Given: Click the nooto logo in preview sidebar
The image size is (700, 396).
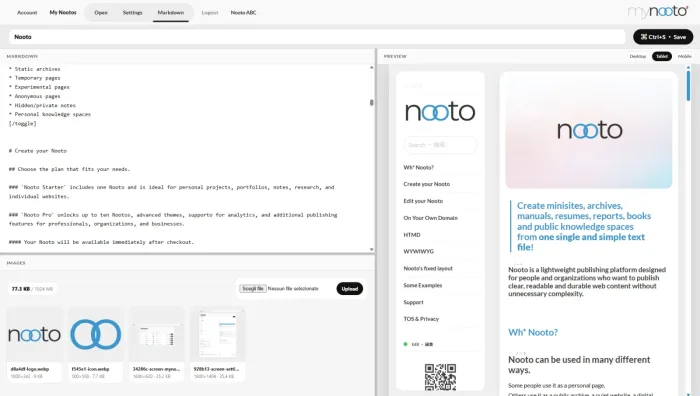Looking at the screenshot, I should pyautogui.click(x=440, y=111).
